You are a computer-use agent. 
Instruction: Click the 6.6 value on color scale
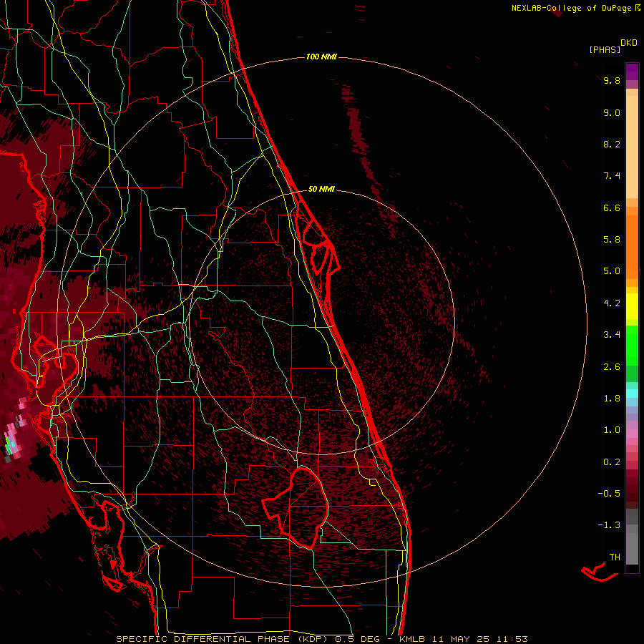[612, 208]
